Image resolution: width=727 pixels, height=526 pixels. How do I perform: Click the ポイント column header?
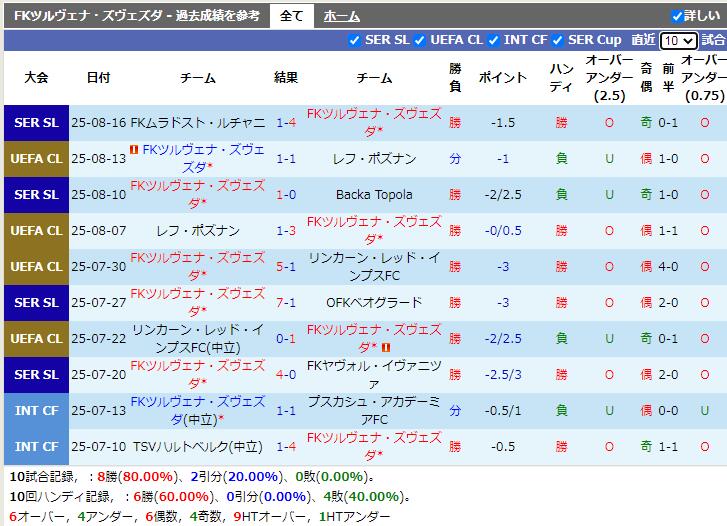(x=503, y=77)
